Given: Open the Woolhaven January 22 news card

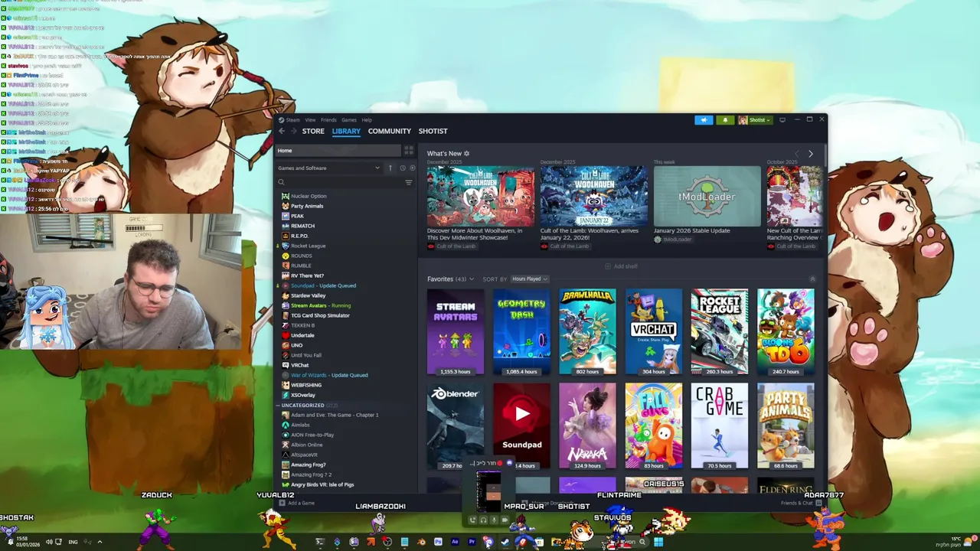Looking at the screenshot, I should (x=594, y=197).
